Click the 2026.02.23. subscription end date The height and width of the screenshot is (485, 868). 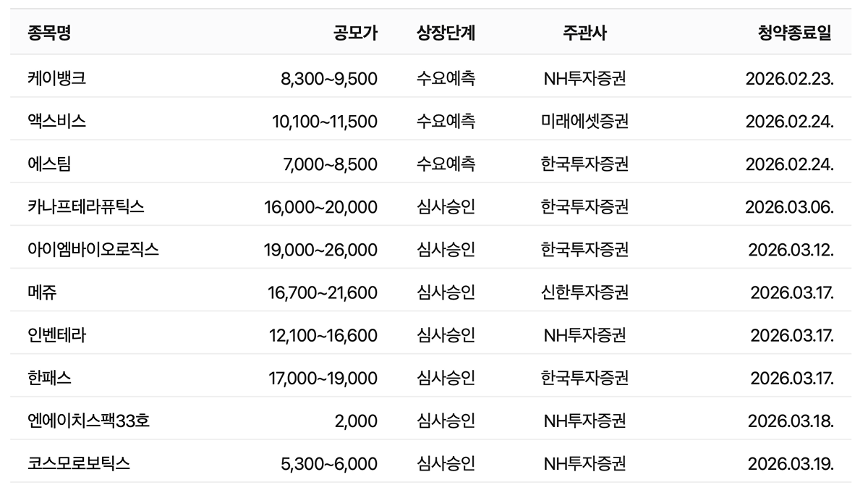click(x=789, y=78)
